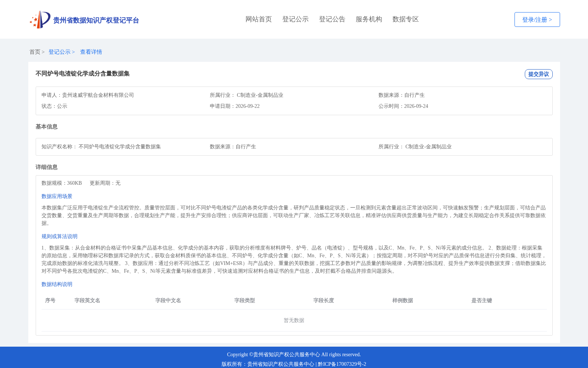The height and width of the screenshot is (368, 588).
Task: Click 基本信息 section heading
Action: (47, 127)
